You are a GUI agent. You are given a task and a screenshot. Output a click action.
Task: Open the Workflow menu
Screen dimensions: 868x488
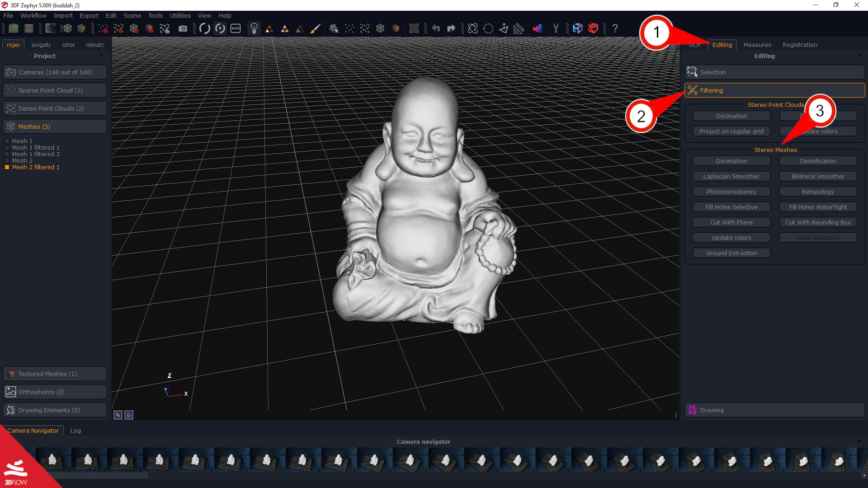[33, 15]
